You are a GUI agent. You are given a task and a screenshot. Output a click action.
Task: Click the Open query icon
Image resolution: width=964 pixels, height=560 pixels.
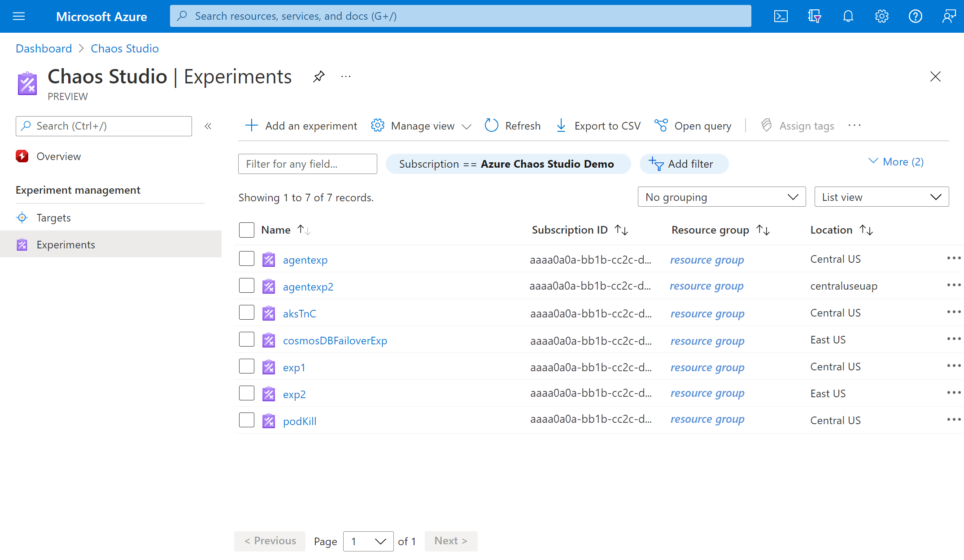pyautogui.click(x=660, y=126)
